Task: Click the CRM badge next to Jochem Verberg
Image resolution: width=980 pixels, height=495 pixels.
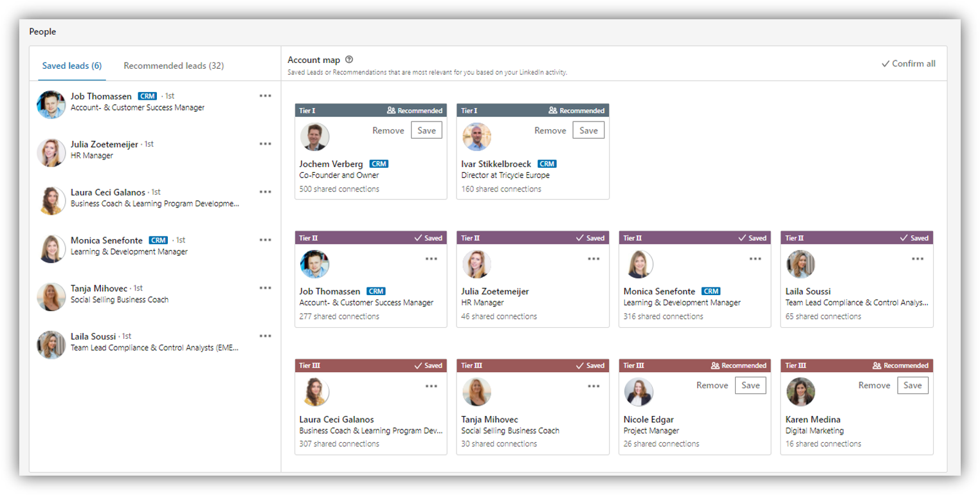Action: click(x=379, y=164)
